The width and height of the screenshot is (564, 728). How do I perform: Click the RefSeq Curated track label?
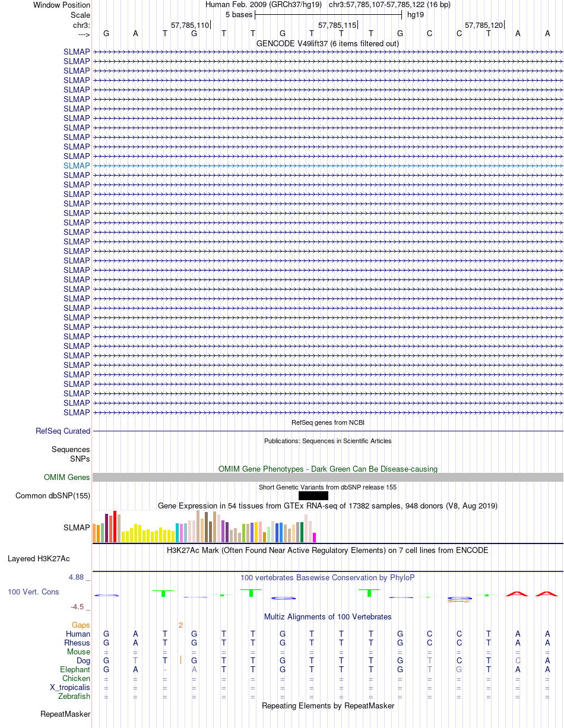[x=63, y=431]
